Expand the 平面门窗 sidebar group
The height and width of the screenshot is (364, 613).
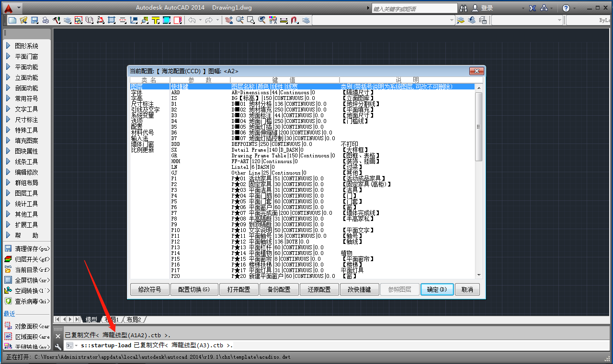click(x=27, y=56)
